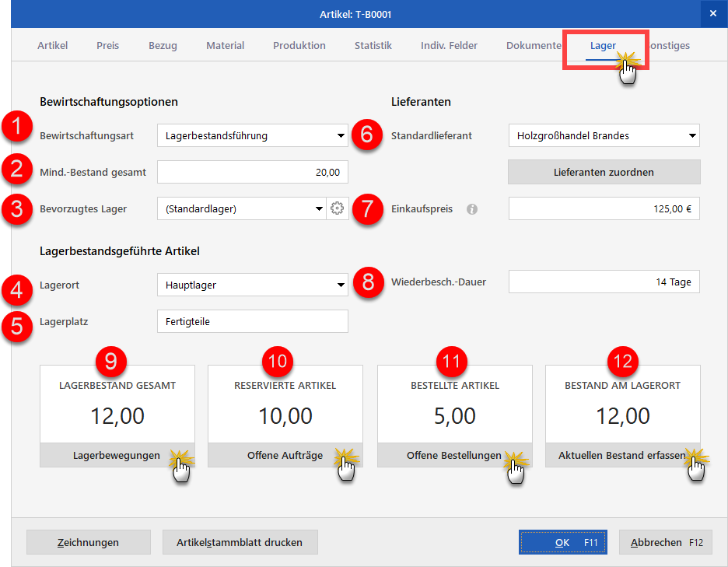Screen dimensions: 728x567
Task: Open Offene Bestellungen list
Action: click(454, 455)
